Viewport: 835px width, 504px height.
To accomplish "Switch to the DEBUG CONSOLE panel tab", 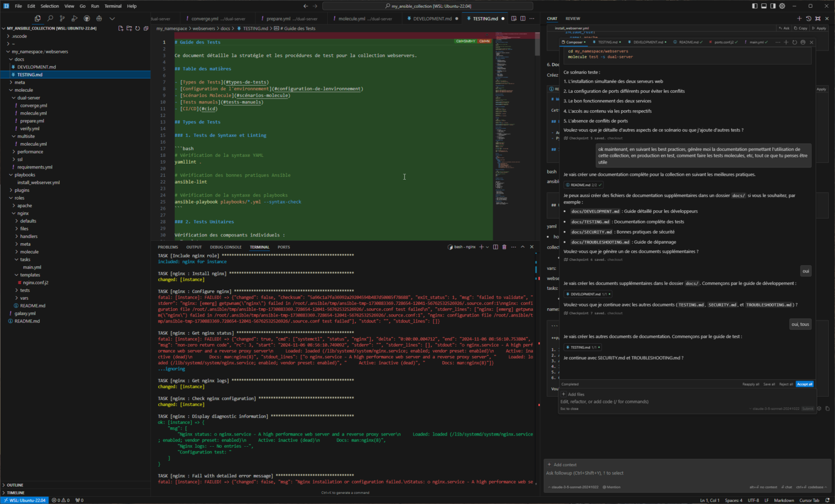I will point(225,247).
